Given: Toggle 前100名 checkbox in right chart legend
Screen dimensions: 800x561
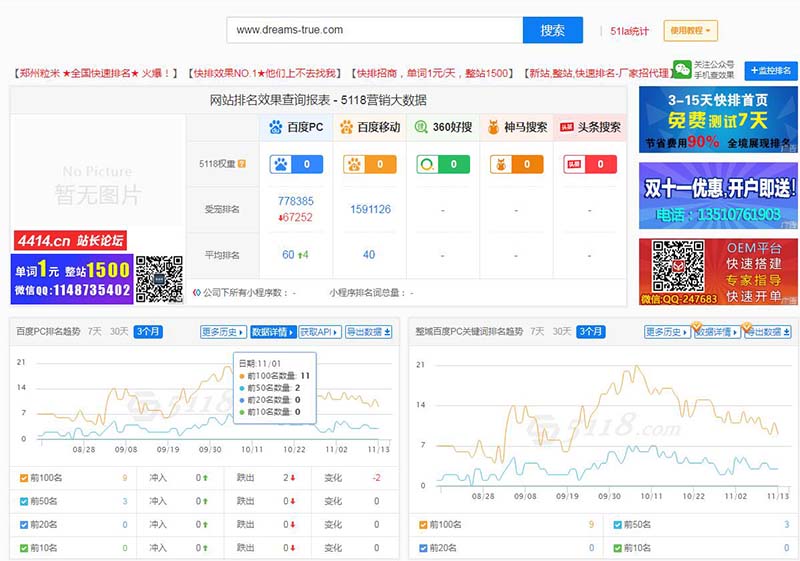Looking at the screenshot, I should [423, 525].
